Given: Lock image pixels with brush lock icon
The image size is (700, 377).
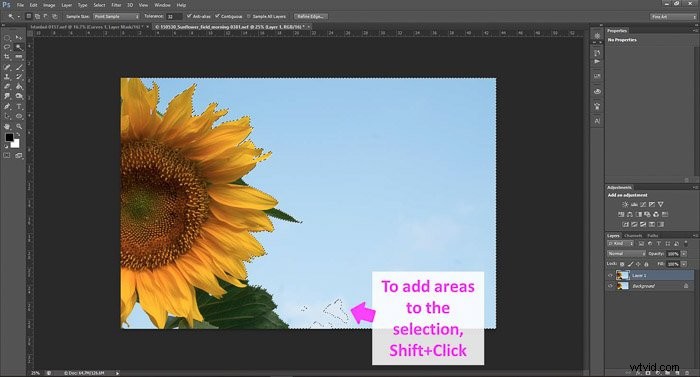Looking at the screenshot, I should pos(630,264).
